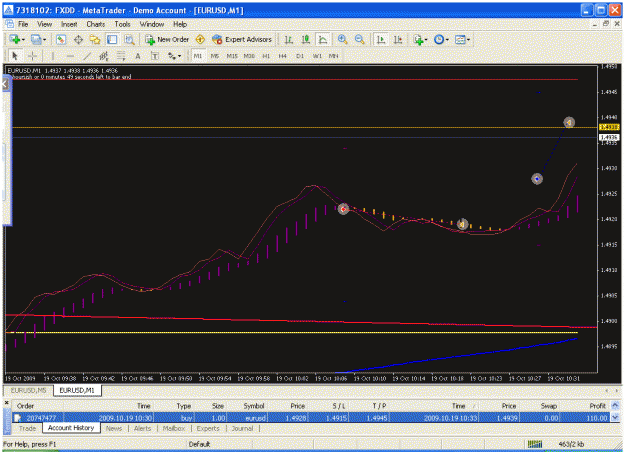Switch to H4 timeframe

tap(283, 56)
